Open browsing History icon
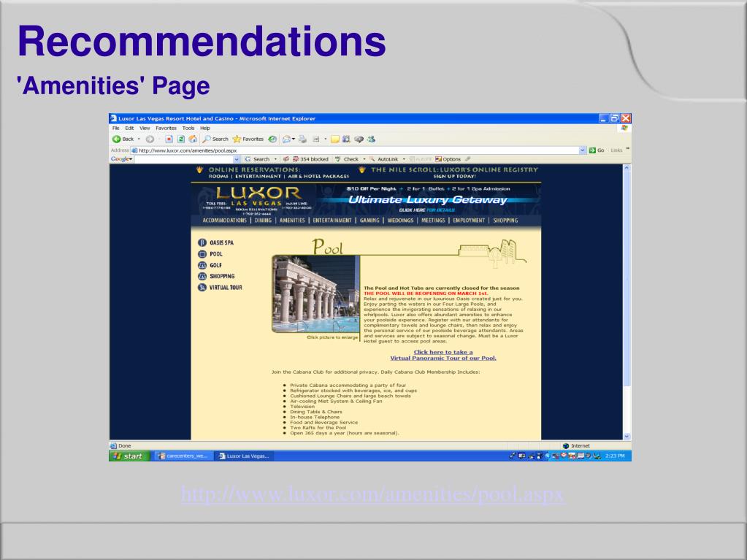Image resolution: width=747 pixels, height=560 pixels. (272, 139)
